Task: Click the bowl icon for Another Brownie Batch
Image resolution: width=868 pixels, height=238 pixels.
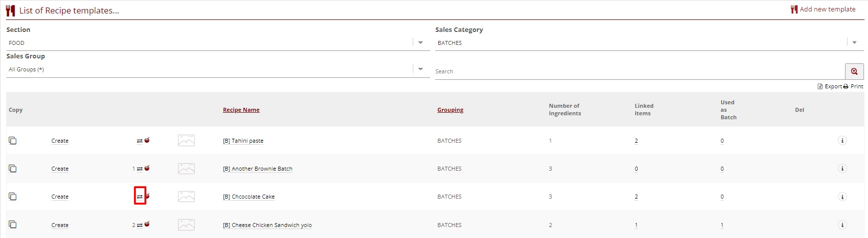Action: pyautogui.click(x=147, y=169)
